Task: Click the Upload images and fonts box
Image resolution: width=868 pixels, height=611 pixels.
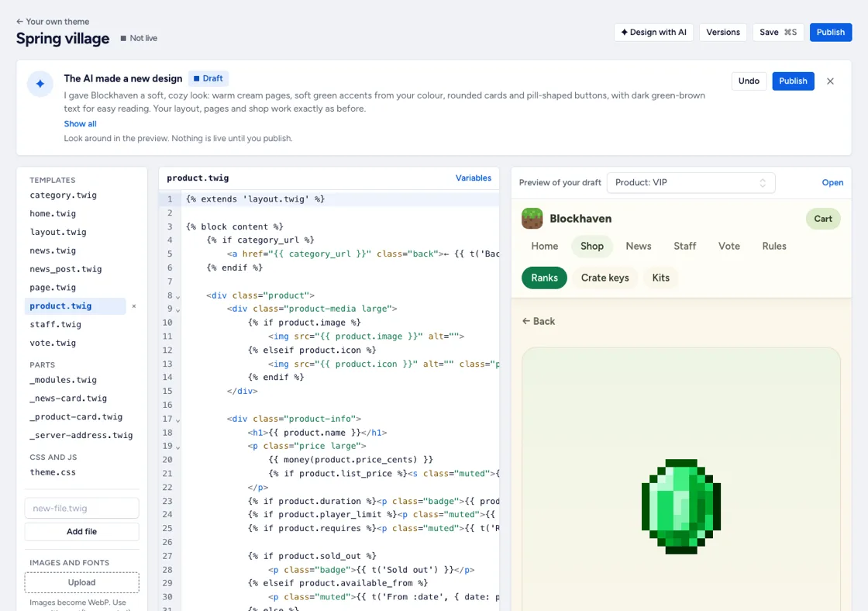Action: (x=82, y=582)
